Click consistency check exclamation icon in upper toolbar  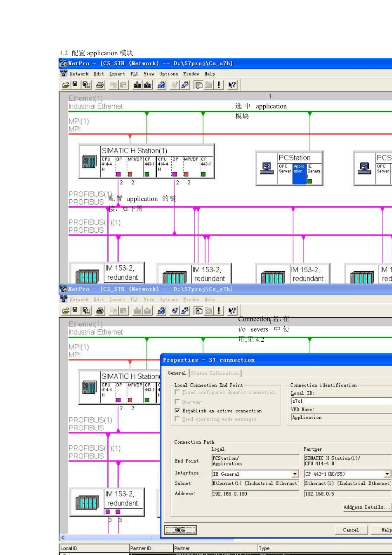click(219, 85)
